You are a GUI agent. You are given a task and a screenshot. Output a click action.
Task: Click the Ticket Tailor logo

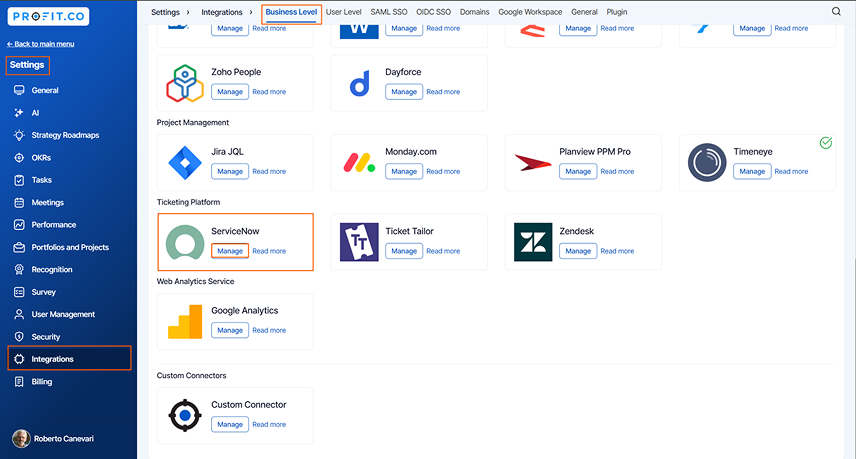coord(359,242)
